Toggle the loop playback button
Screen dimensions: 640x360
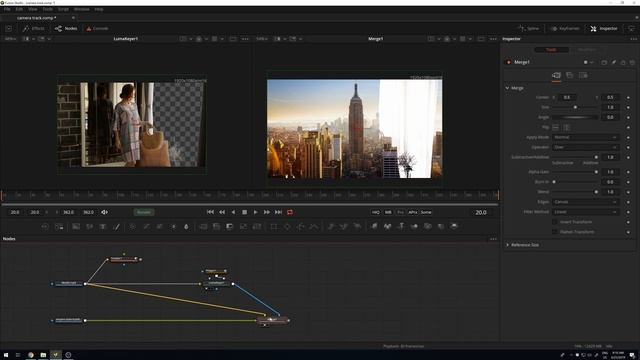(290, 212)
